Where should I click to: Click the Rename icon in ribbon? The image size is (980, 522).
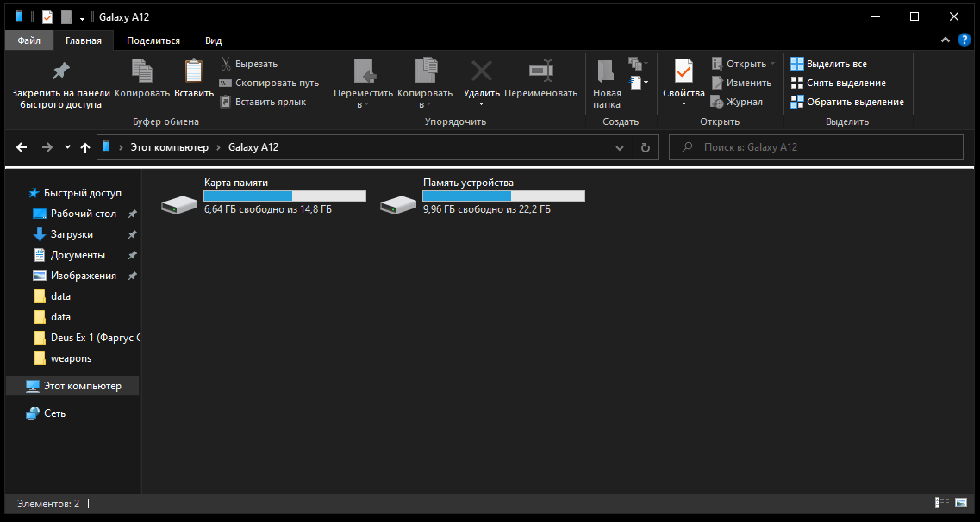click(x=540, y=72)
